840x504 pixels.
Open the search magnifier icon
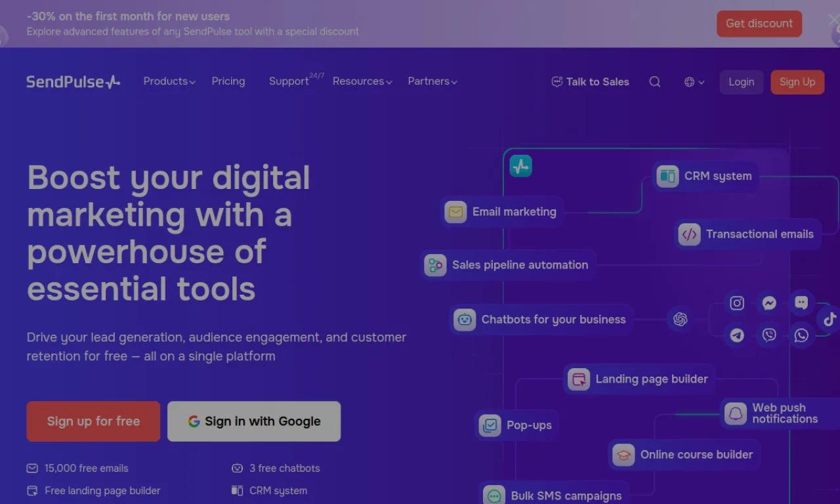655,82
